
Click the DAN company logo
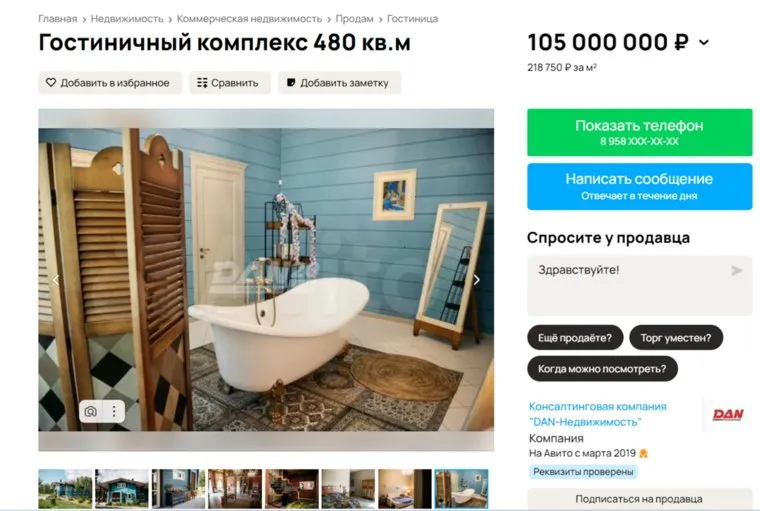tap(728, 415)
